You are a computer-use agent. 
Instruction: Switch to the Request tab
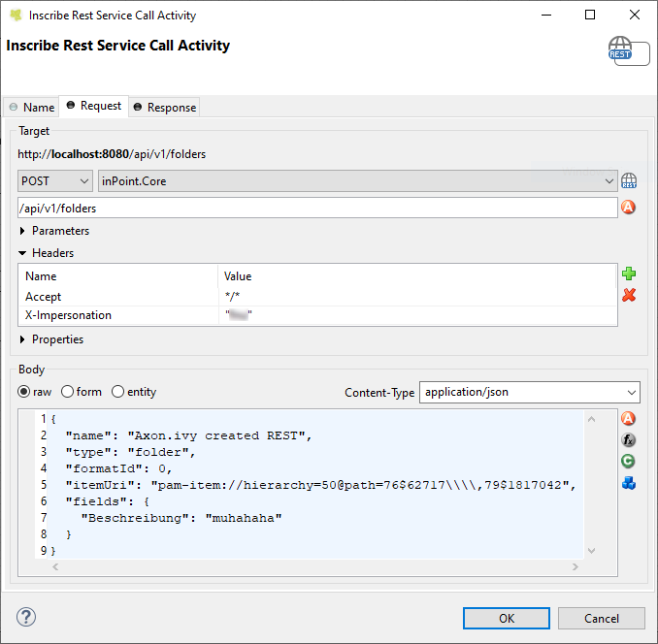point(94,106)
